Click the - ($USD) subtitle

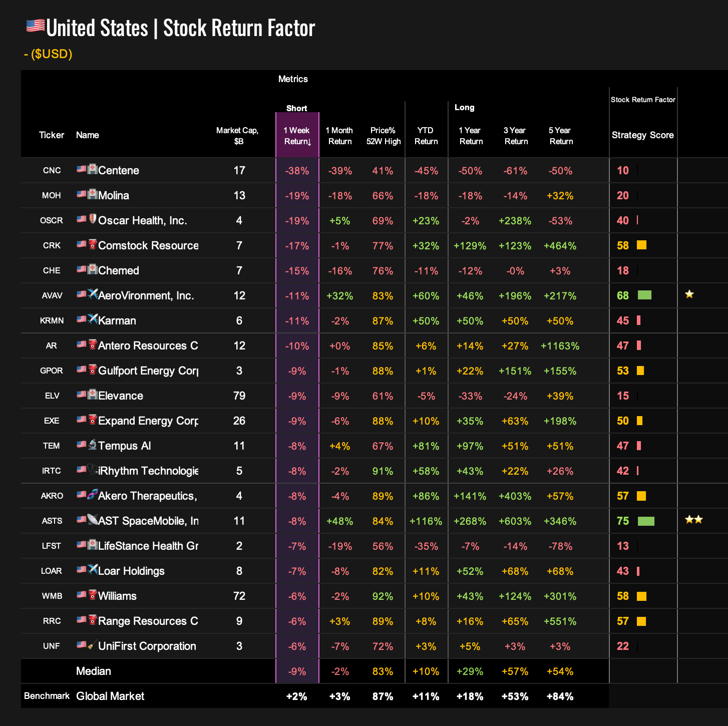click(48, 54)
